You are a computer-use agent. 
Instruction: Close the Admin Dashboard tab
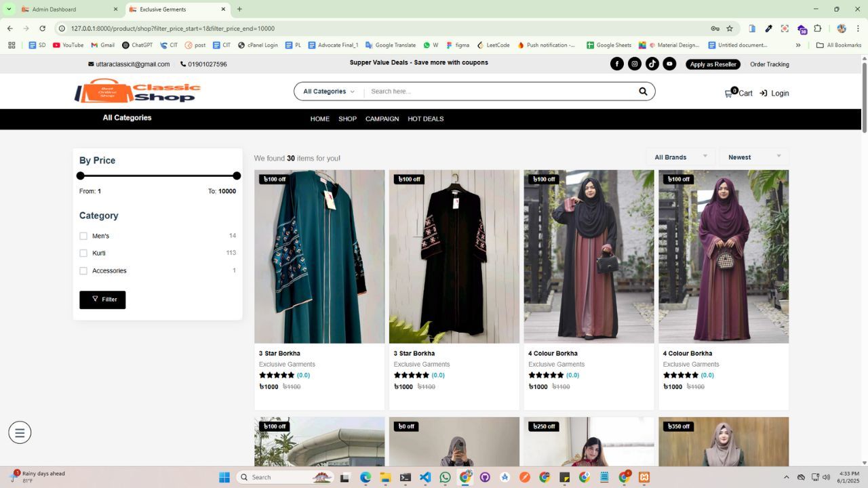pos(115,9)
